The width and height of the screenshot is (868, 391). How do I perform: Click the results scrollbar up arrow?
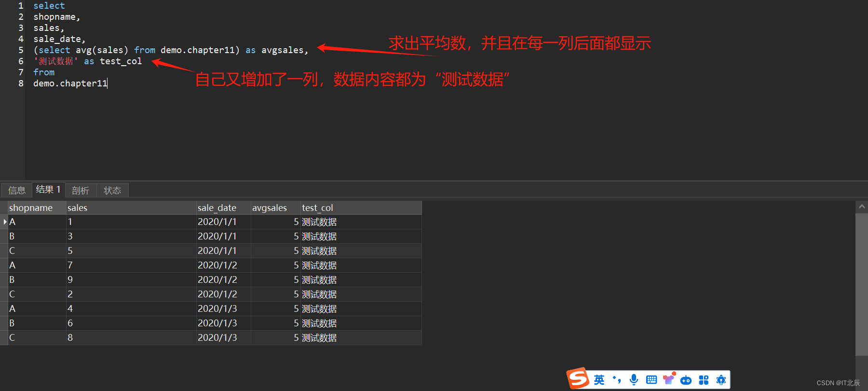[862, 207]
